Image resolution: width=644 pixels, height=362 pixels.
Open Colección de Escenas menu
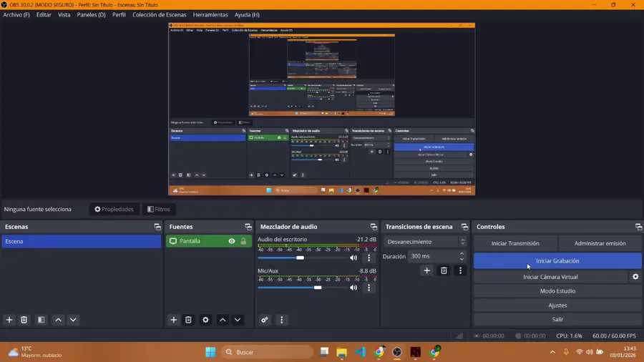(160, 15)
